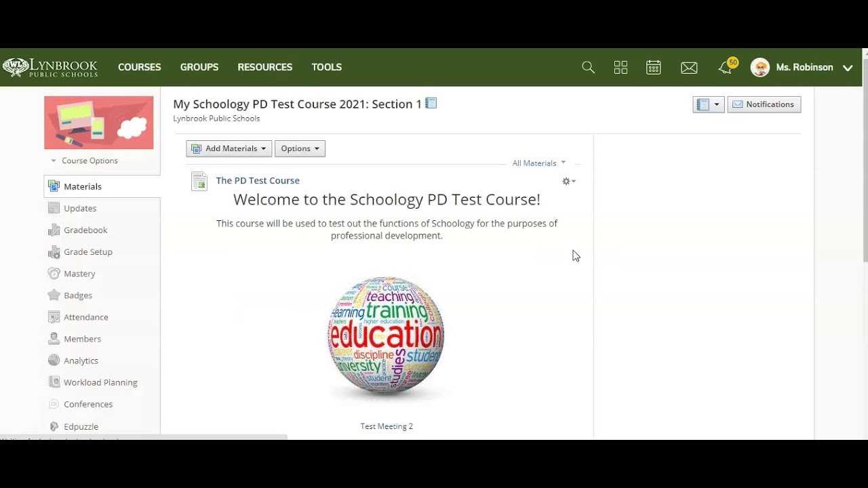Click the course title My Schoology PD Test Course 2021
The width and height of the screenshot is (868, 488).
tap(297, 104)
